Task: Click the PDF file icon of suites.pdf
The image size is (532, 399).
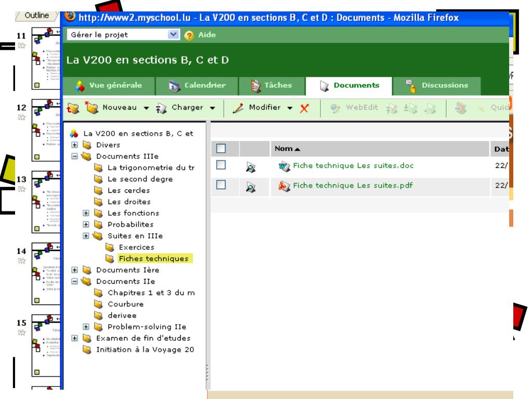Action: click(284, 186)
